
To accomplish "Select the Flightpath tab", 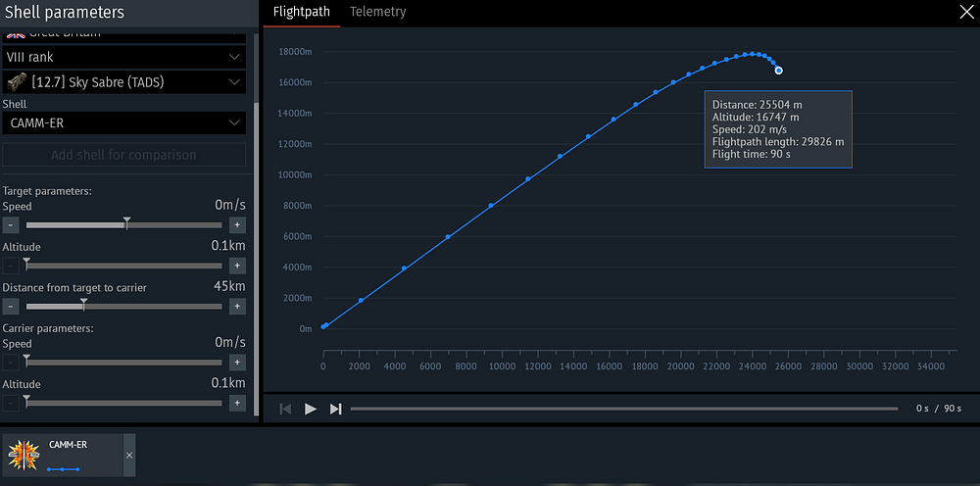I will [x=301, y=11].
